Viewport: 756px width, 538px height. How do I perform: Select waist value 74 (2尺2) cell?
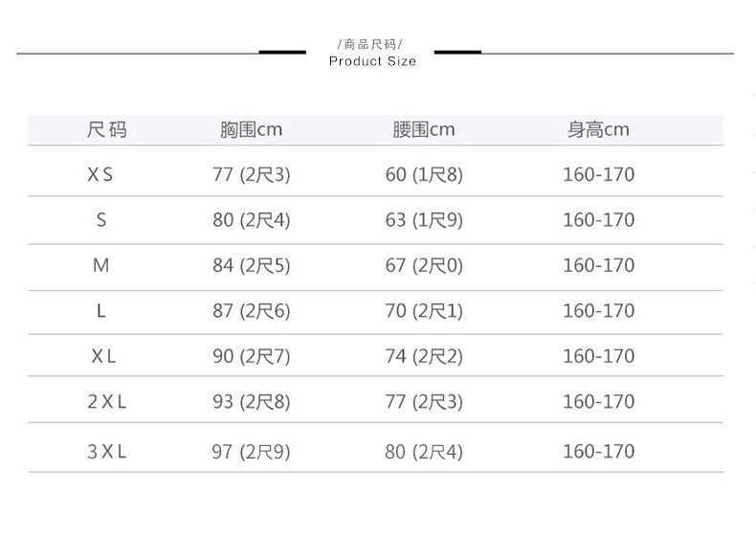click(x=423, y=356)
